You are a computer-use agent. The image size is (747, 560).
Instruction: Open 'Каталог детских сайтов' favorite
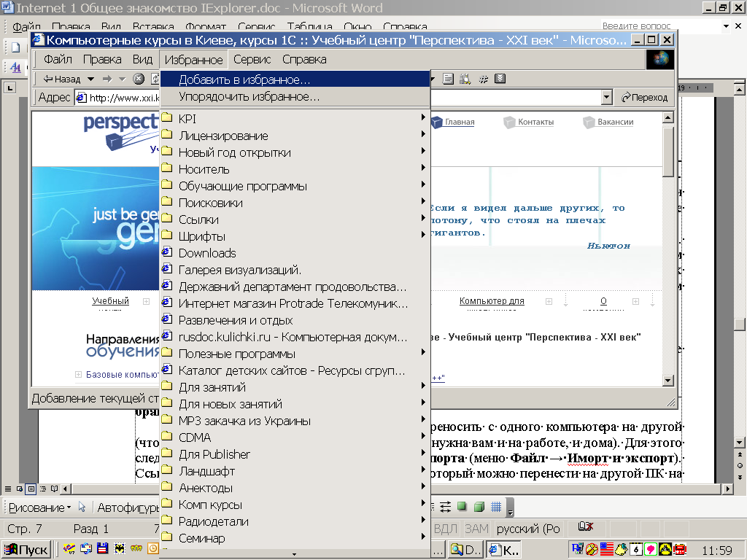(295, 370)
